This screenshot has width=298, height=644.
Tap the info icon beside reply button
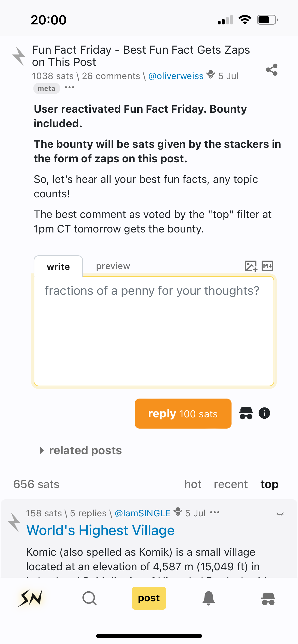tap(264, 413)
